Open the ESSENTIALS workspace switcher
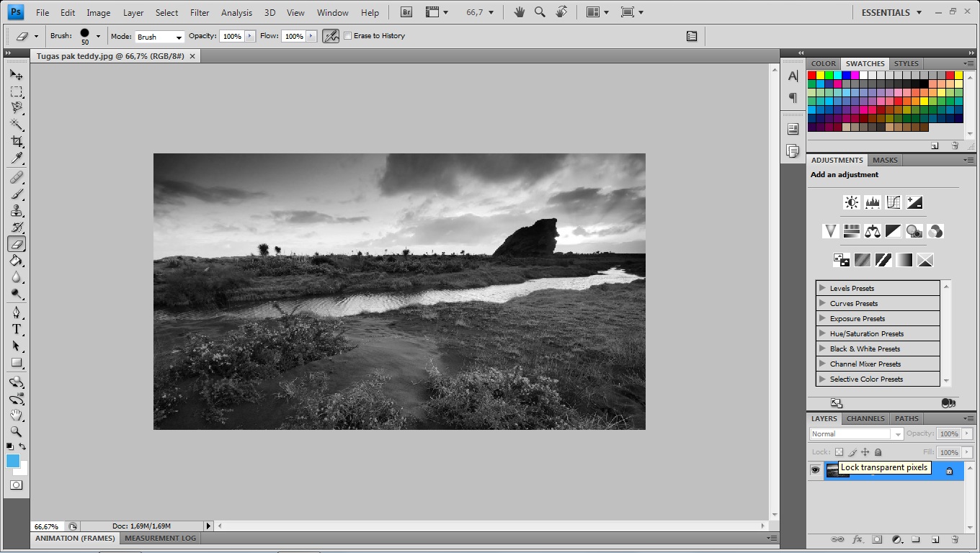This screenshot has height=553, width=980. (x=891, y=12)
